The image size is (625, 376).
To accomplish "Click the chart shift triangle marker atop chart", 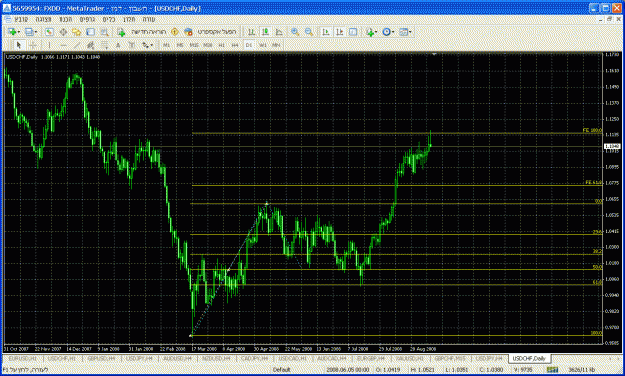I will [434, 54].
